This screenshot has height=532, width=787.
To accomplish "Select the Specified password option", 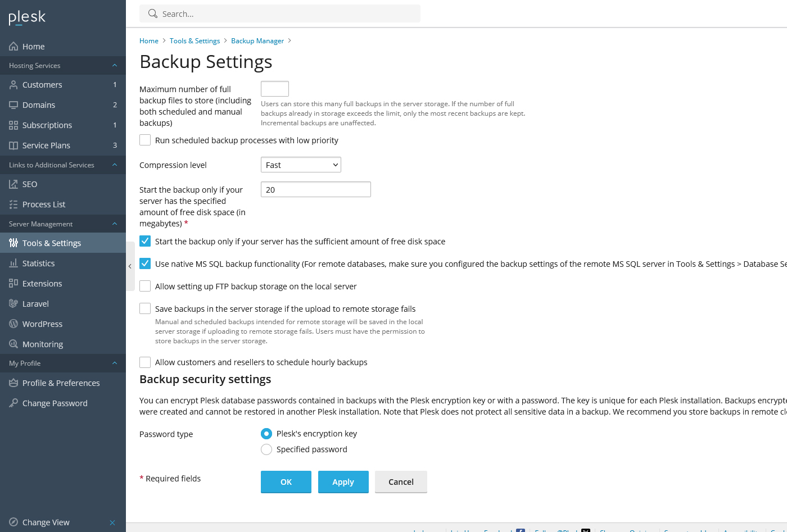I will [266, 449].
